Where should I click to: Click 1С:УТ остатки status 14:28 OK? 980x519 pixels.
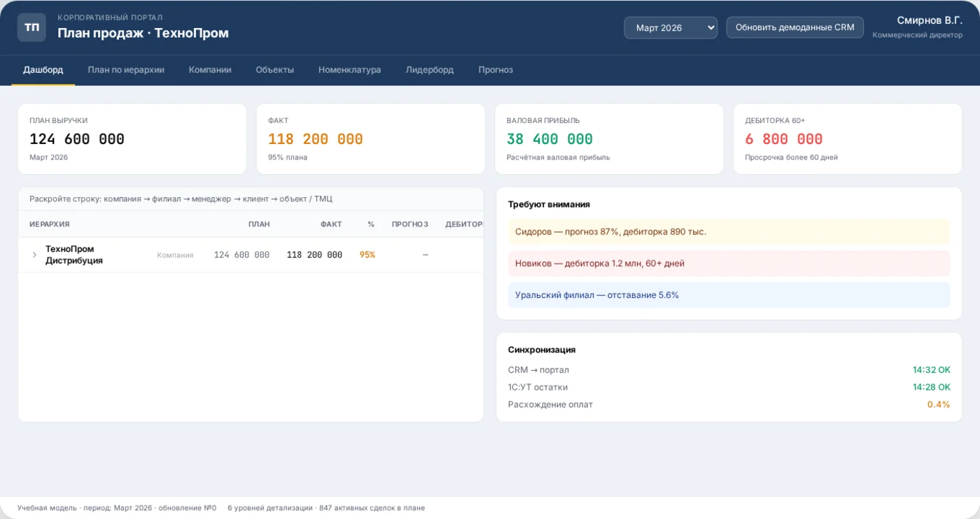tap(931, 387)
